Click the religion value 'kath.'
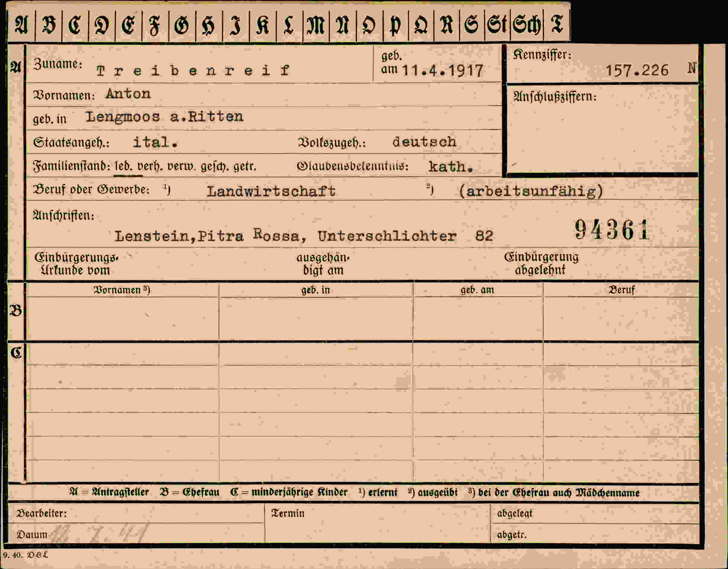The height and width of the screenshot is (569, 728). tap(451, 166)
